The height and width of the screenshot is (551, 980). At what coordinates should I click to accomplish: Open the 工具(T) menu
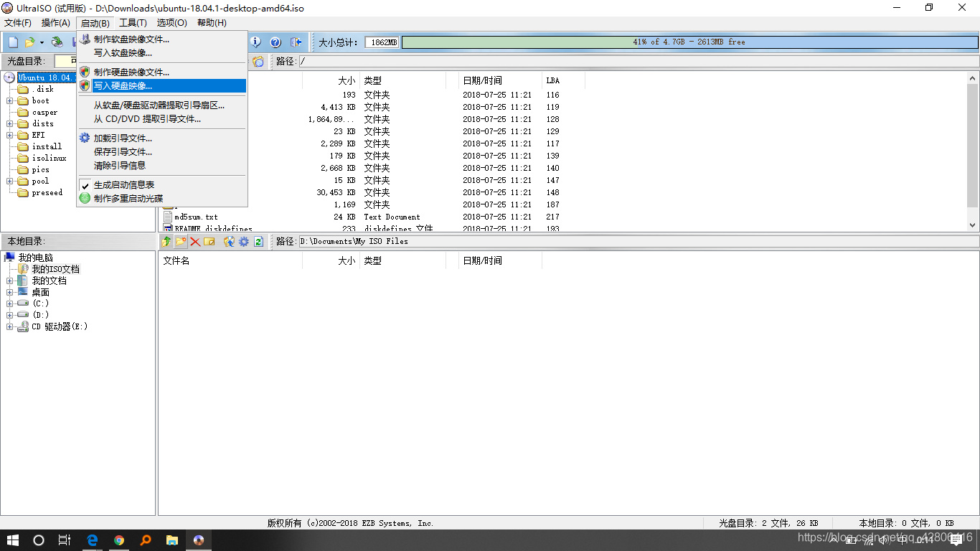pos(133,23)
